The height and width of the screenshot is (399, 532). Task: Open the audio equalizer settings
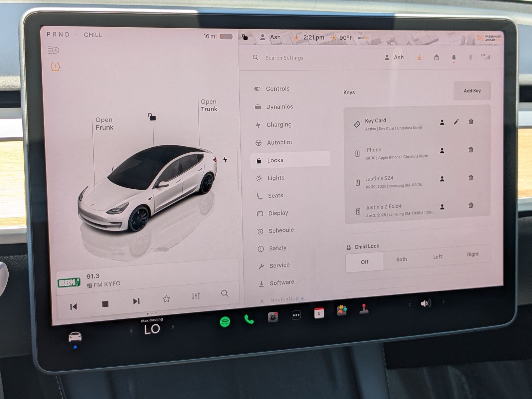click(x=196, y=296)
